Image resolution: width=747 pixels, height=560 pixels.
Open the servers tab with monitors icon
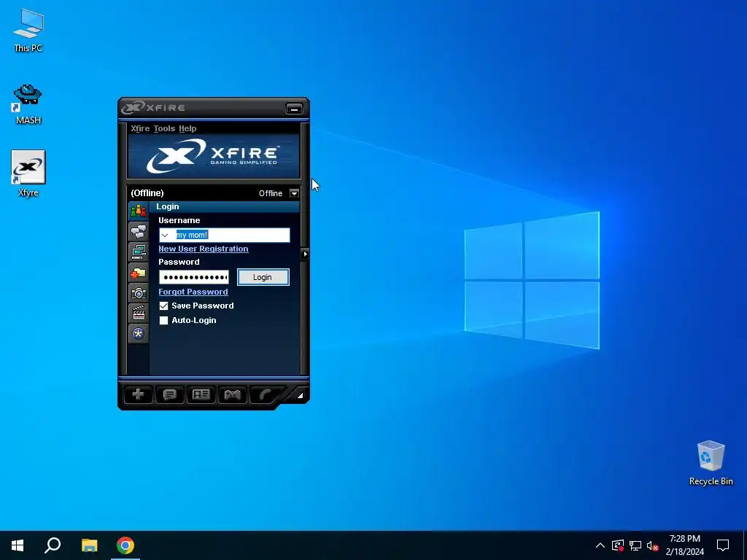click(x=139, y=252)
